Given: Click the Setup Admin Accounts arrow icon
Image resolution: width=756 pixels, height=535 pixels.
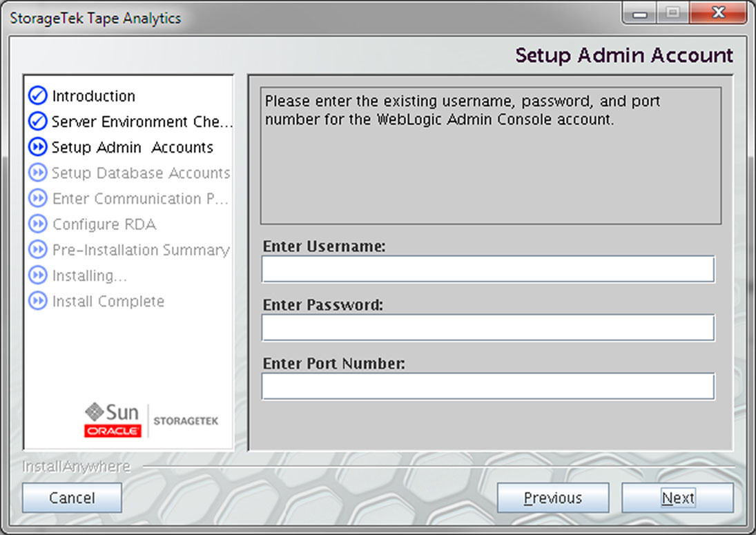Looking at the screenshot, I should (37, 147).
